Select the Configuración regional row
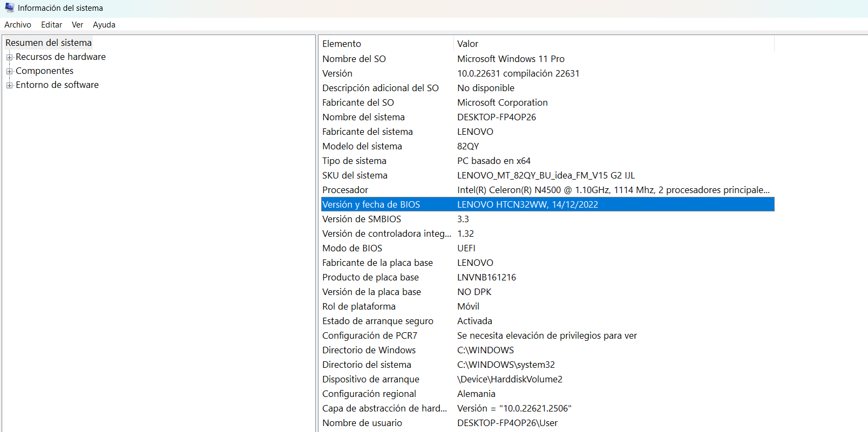 pos(369,394)
